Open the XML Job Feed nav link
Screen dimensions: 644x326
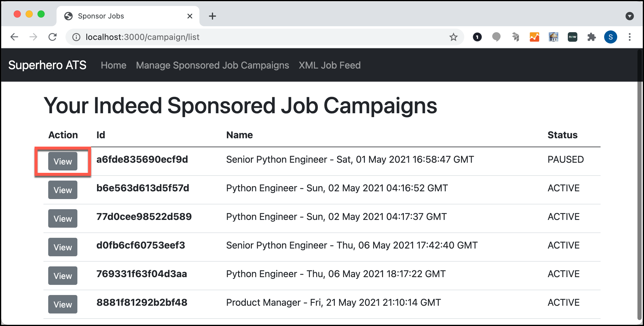(330, 65)
